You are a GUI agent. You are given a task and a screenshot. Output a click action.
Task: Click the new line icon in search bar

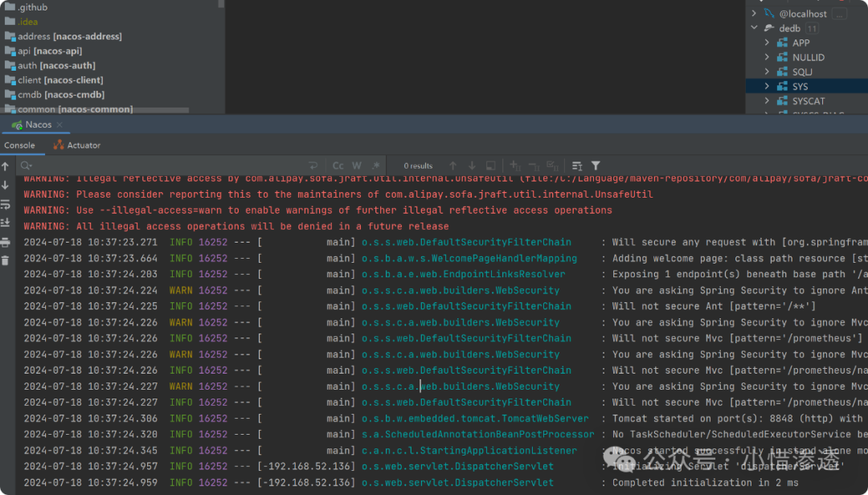point(313,166)
